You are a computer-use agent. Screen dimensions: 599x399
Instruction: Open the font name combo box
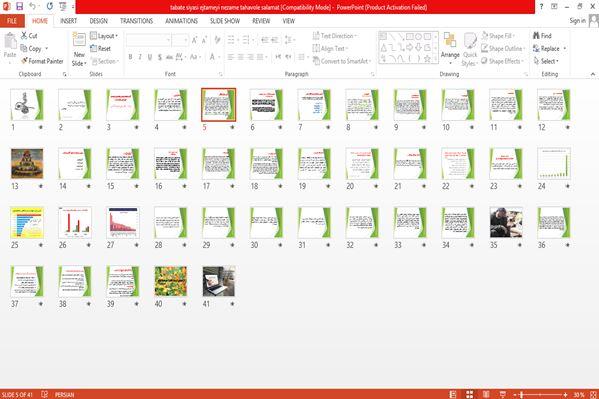148,40
